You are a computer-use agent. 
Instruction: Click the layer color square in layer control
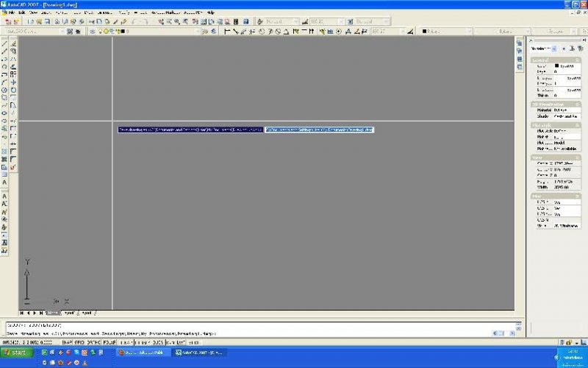(123, 31)
